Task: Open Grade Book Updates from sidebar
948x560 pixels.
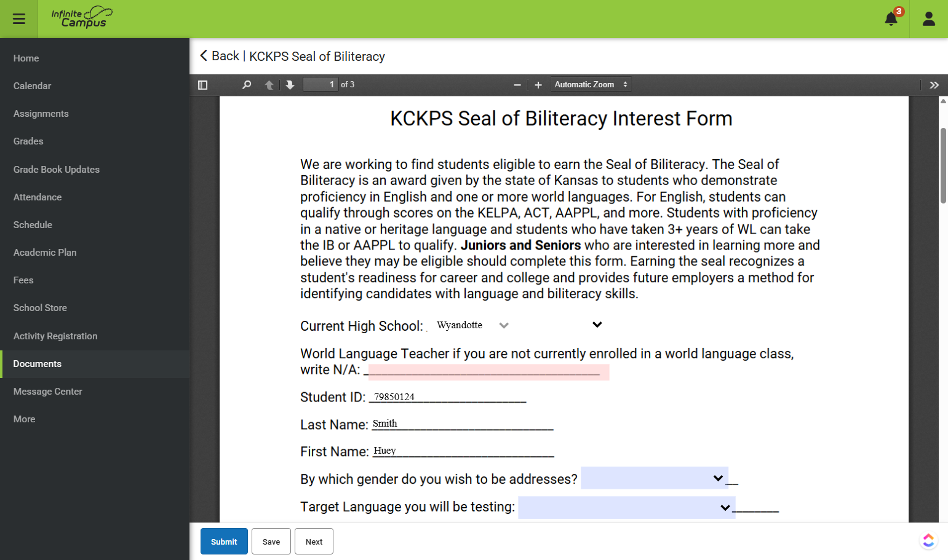Action: [x=57, y=170]
